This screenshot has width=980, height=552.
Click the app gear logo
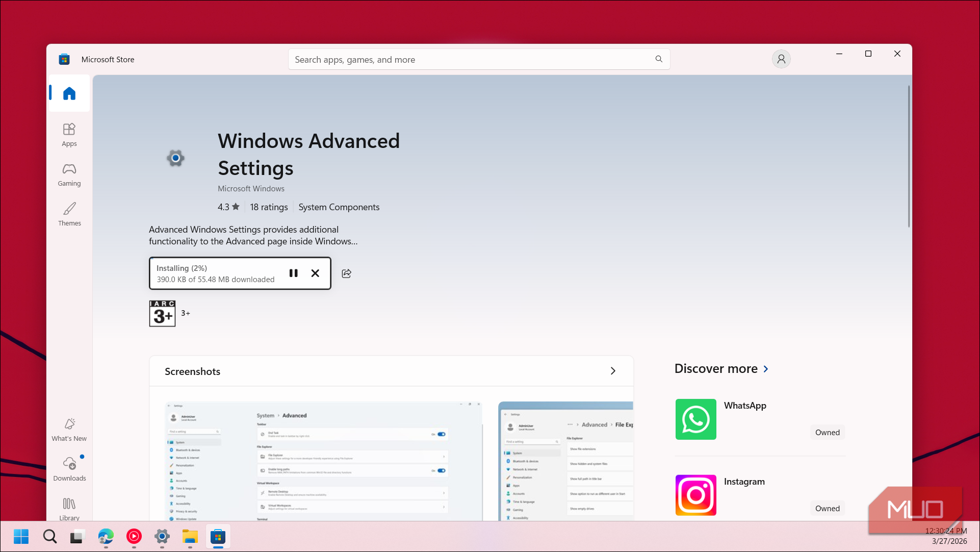[175, 158]
